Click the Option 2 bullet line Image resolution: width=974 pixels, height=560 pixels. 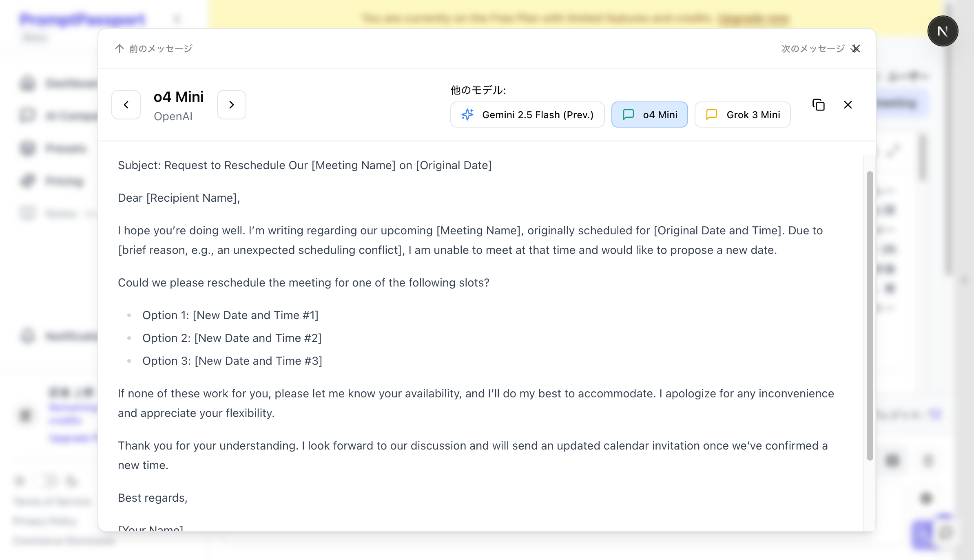(232, 338)
